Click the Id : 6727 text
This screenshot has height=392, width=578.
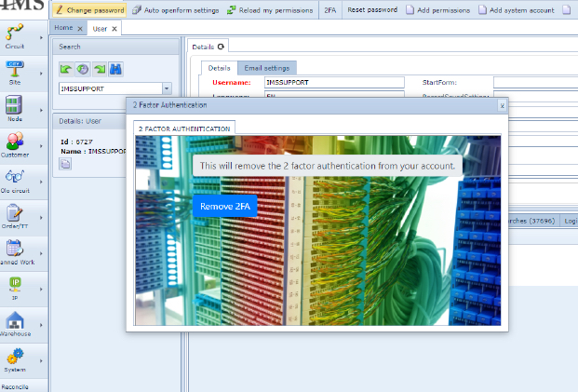tap(76, 142)
